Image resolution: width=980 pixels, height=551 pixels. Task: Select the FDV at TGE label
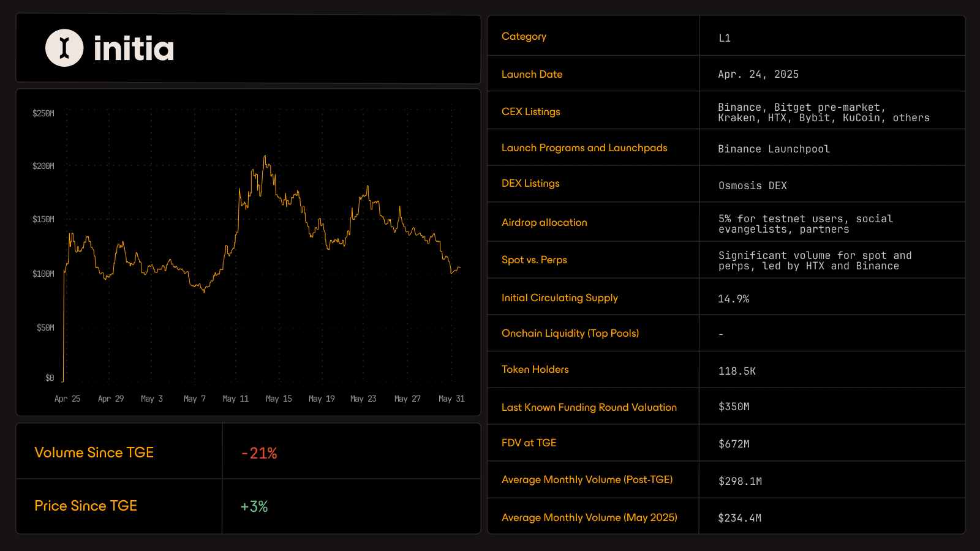click(529, 443)
